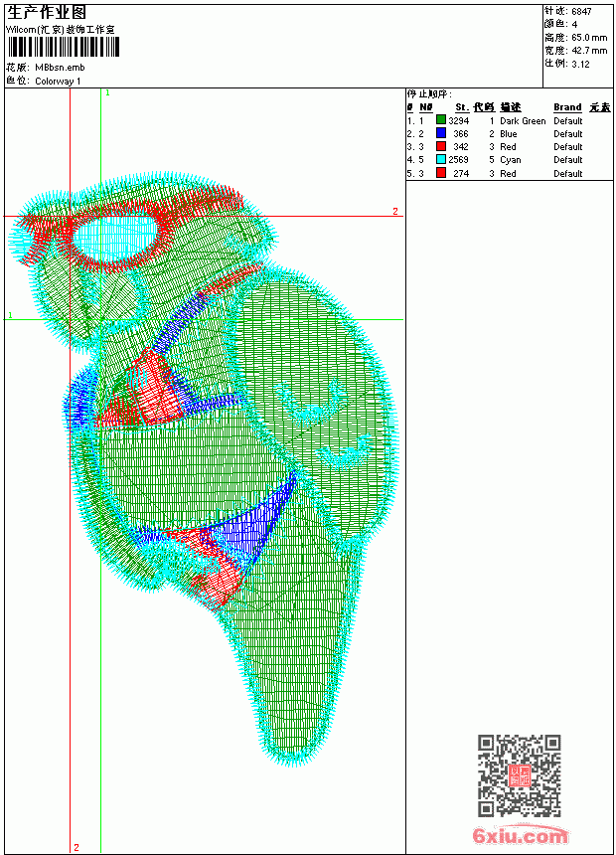This screenshot has height=855, width=616.
Task: Click the stitch count value 6847
Action: point(581,11)
